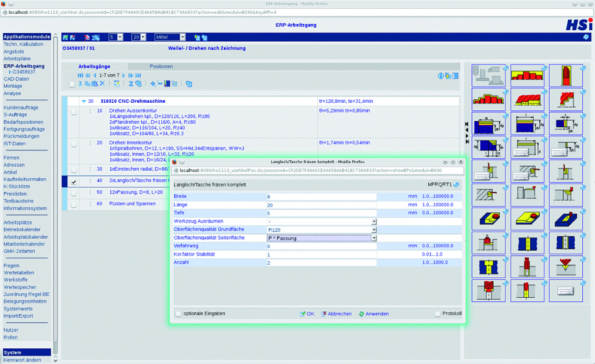Click the colored list view icon
This screenshot has width=595, height=364.
tap(167, 84)
